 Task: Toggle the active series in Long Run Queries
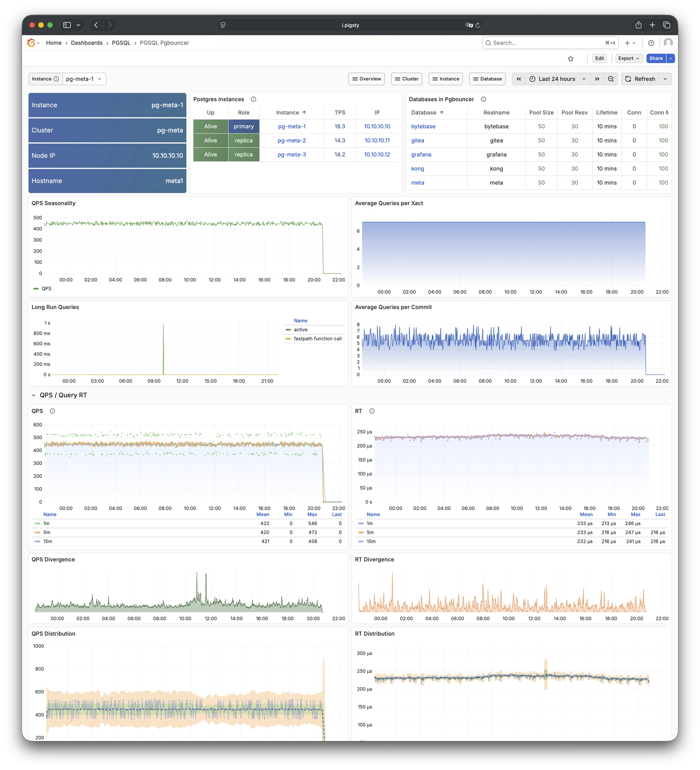click(x=300, y=330)
